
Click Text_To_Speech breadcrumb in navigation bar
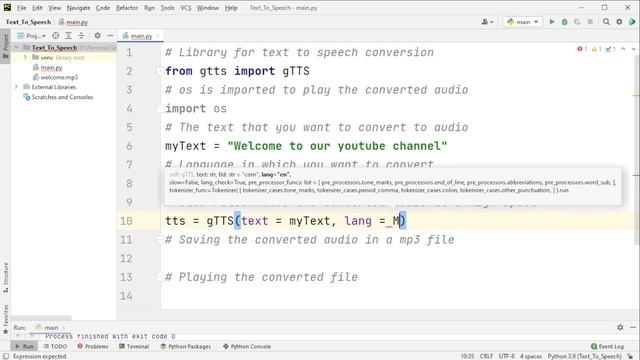[28, 22]
